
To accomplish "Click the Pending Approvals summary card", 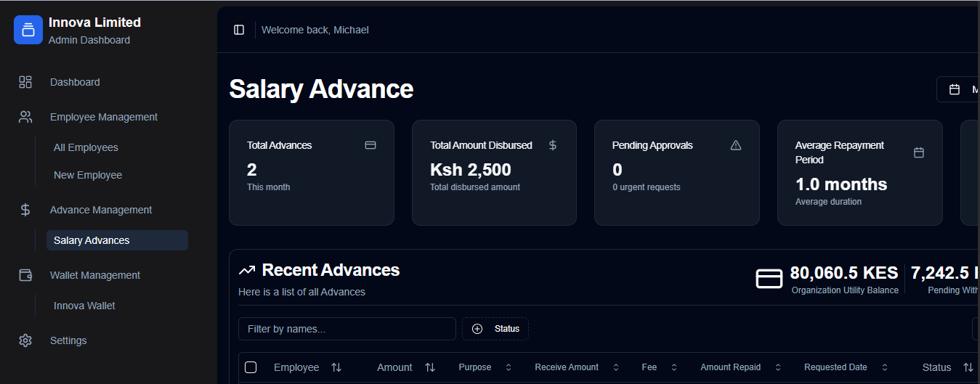I will [x=677, y=173].
